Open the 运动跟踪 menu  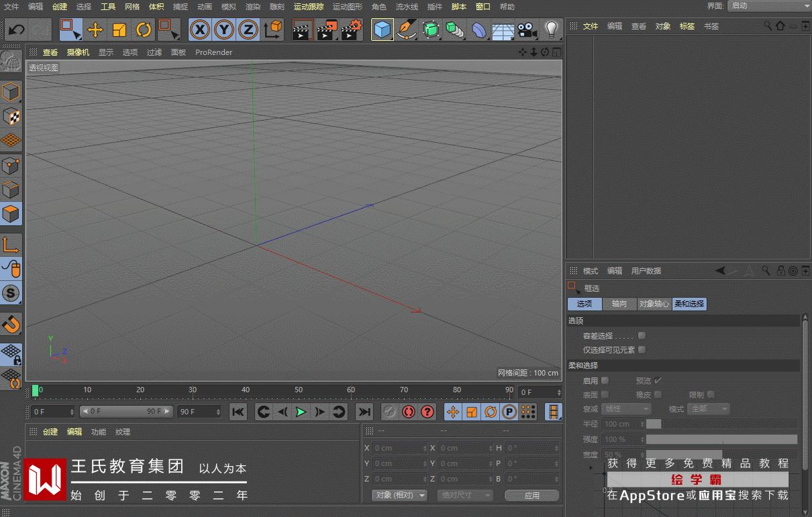pyautogui.click(x=309, y=7)
